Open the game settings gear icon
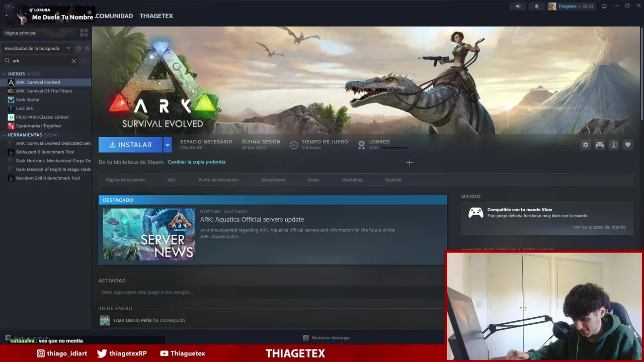 pyautogui.click(x=585, y=145)
